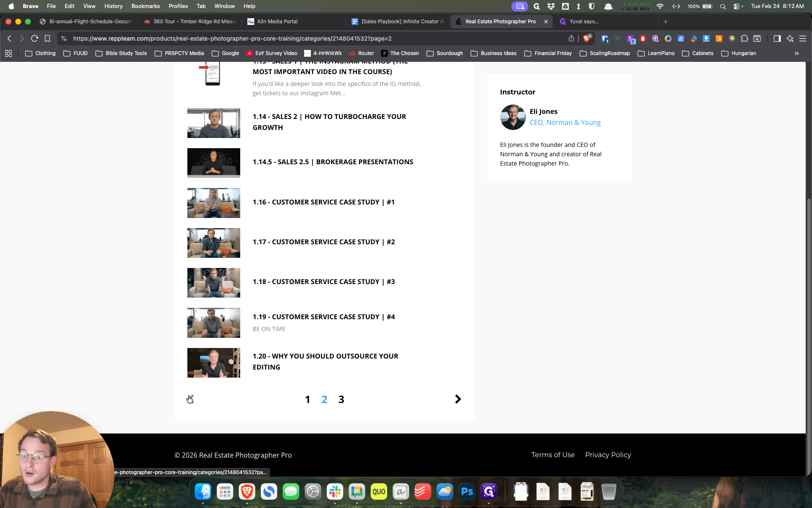812x508 pixels.
Task: Open the History menu
Action: tap(113, 6)
